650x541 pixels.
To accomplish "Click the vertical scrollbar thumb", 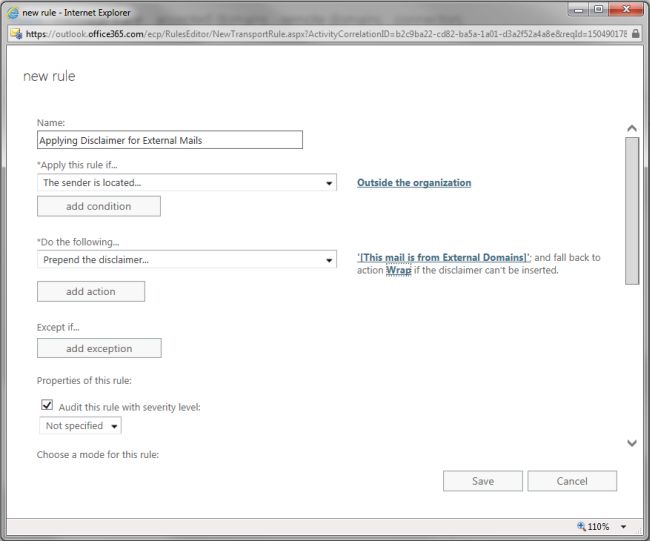I will click(632, 211).
